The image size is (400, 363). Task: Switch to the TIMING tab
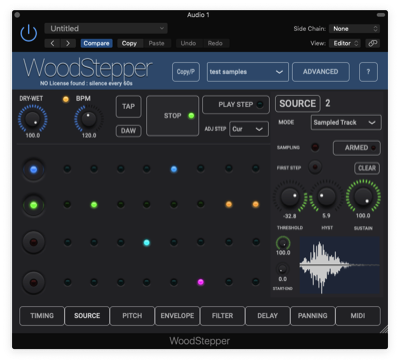tap(42, 316)
